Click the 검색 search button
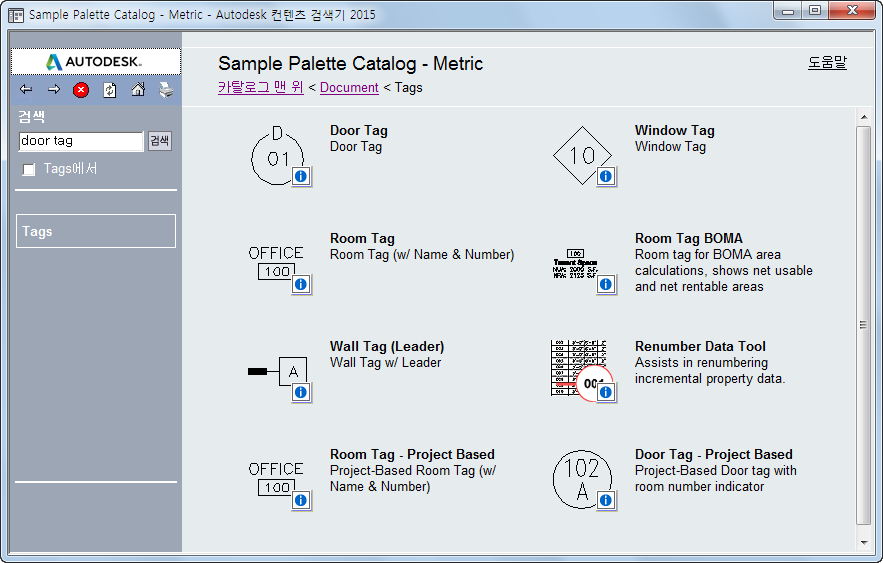The height and width of the screenshot is (563, 883). pos(160,141)
